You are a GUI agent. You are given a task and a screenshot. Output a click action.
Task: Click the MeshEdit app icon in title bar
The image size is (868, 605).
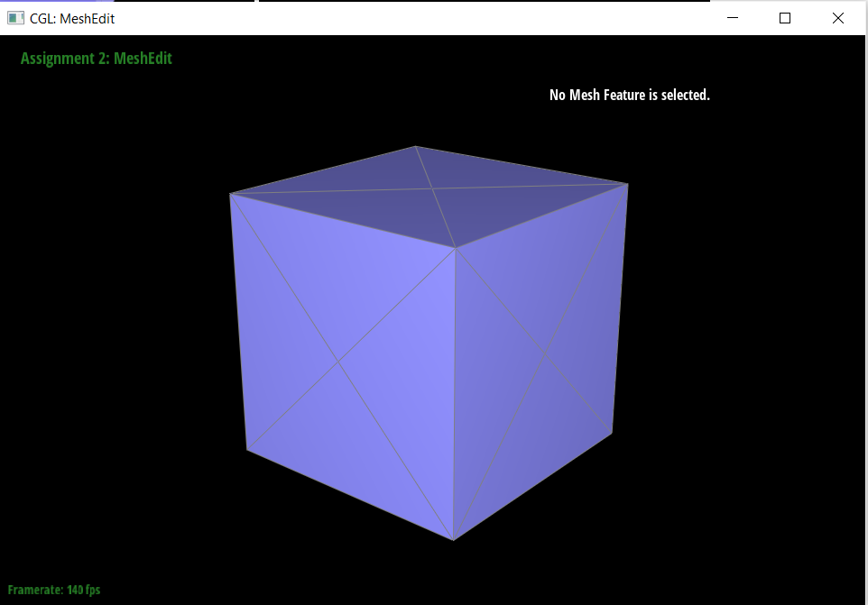15,18
